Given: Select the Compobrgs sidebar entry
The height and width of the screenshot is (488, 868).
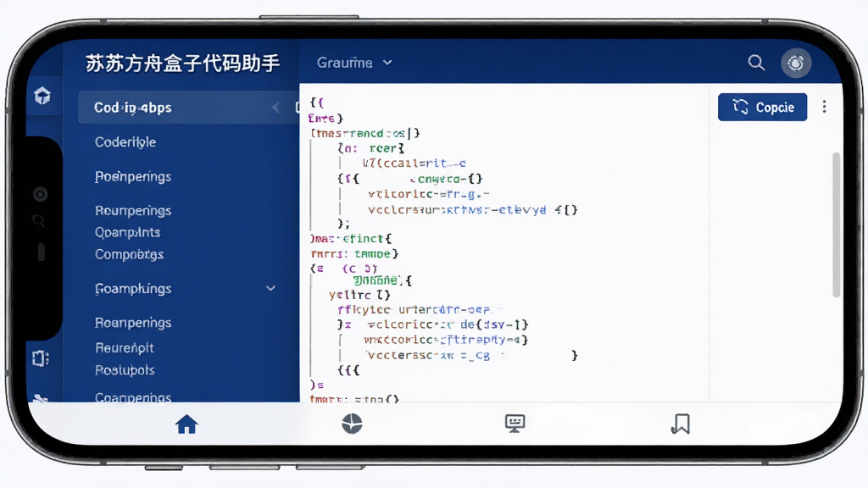Looking at the screenshot, I should (x=129, y=254).
